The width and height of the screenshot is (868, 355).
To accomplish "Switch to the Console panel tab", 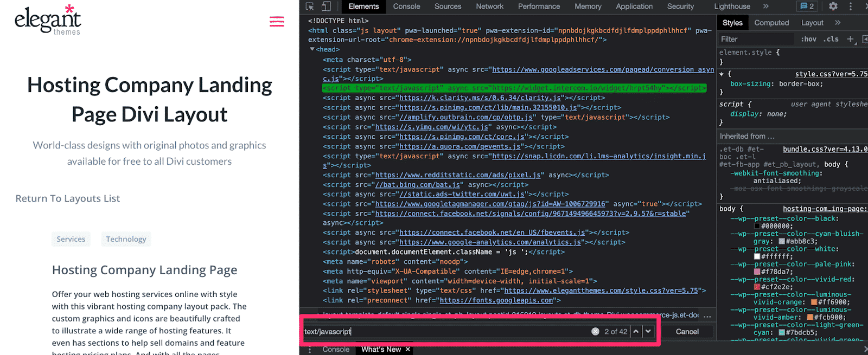I will [x=406, y=7].
